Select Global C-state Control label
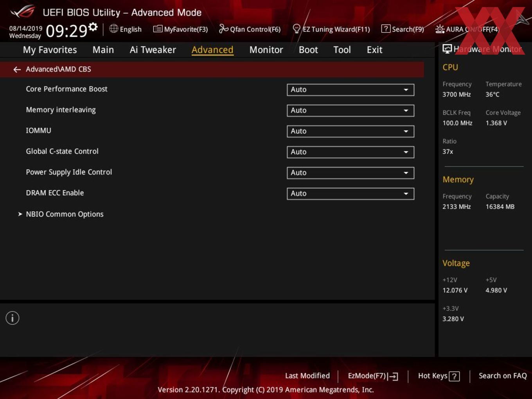 [x=62, y=151]
